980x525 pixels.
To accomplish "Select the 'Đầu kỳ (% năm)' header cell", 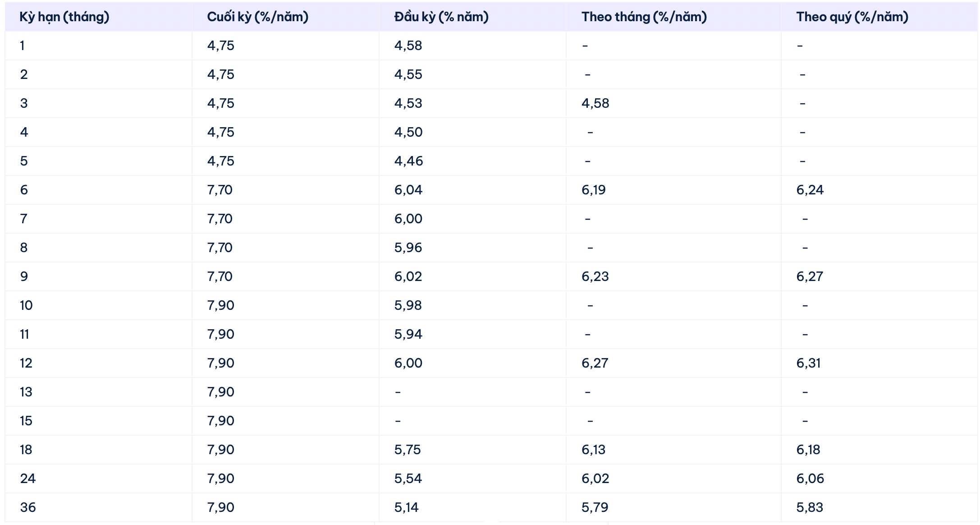I will [441, 17].
